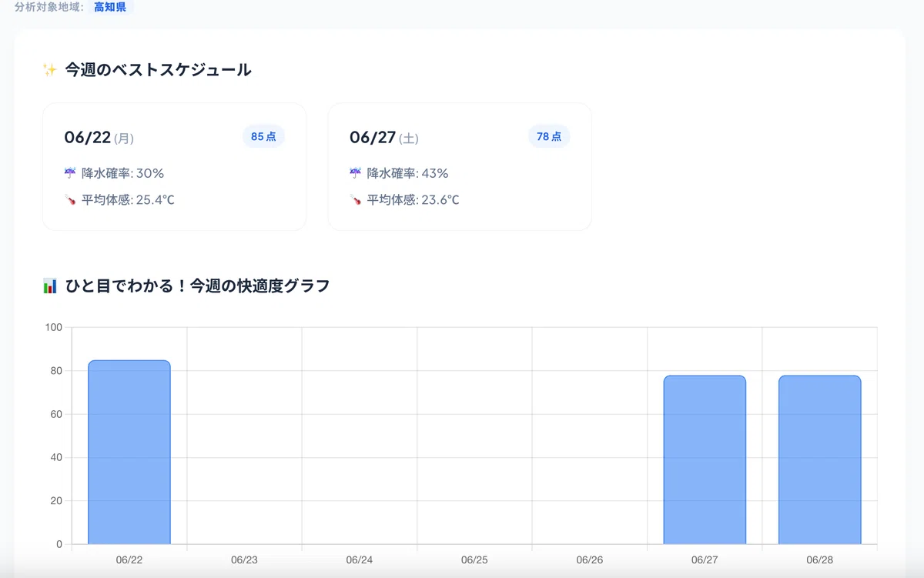Click the 06/23 x-axis label

(x=244, y=560)
